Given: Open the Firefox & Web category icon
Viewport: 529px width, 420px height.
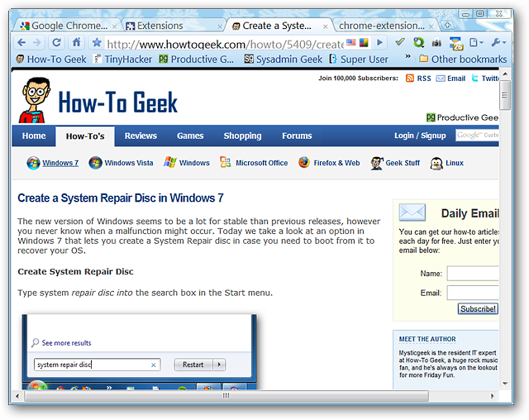Looking at the screenshot, I should point(304,162).
